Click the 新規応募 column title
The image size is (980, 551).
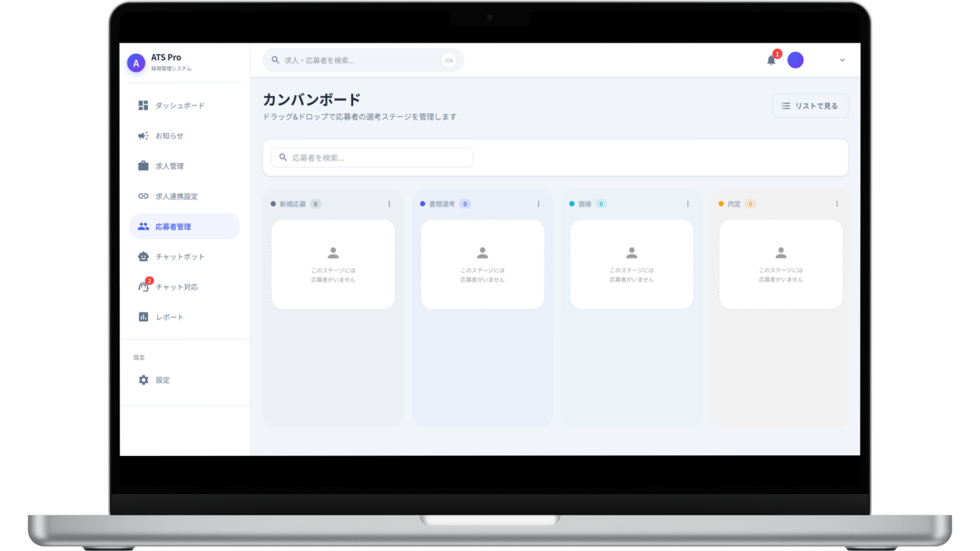tap(292, 204)
